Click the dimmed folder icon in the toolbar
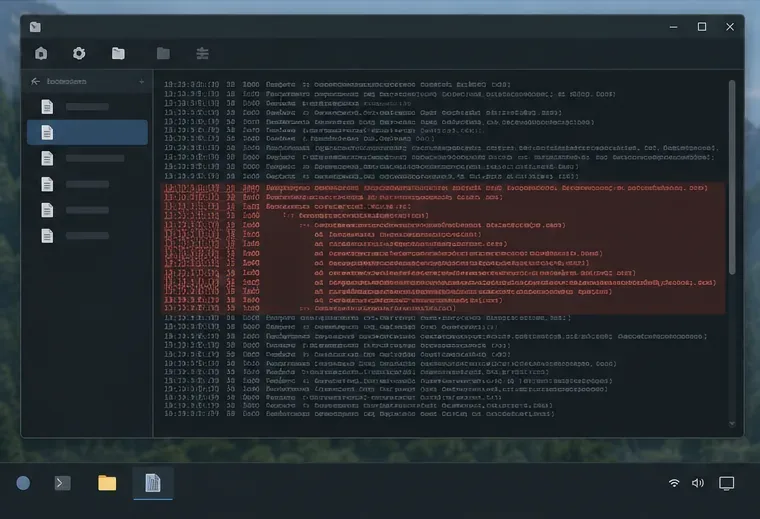Viewport: 760px width, 519px height. [163, 53]
